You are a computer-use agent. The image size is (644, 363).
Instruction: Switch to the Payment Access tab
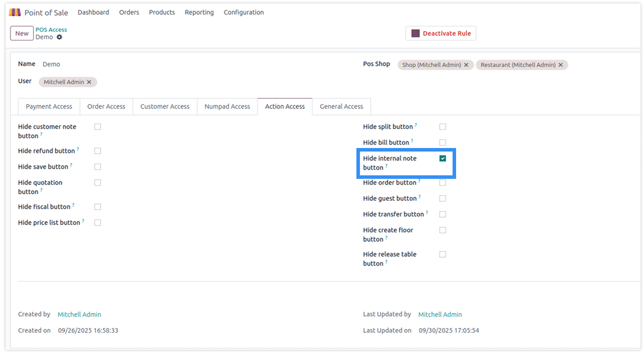click(x=49, y=107)
